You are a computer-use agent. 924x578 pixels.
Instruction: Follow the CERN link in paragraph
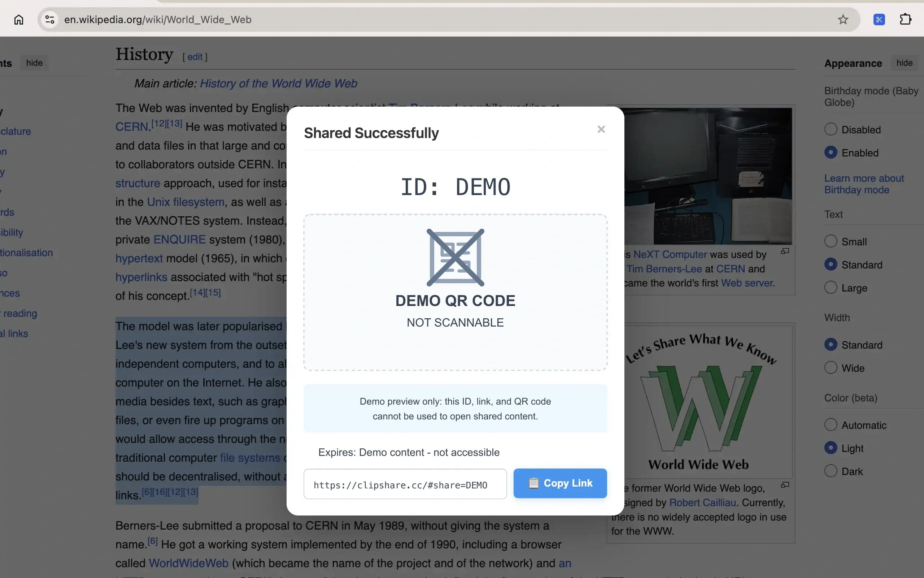point(132,127)
